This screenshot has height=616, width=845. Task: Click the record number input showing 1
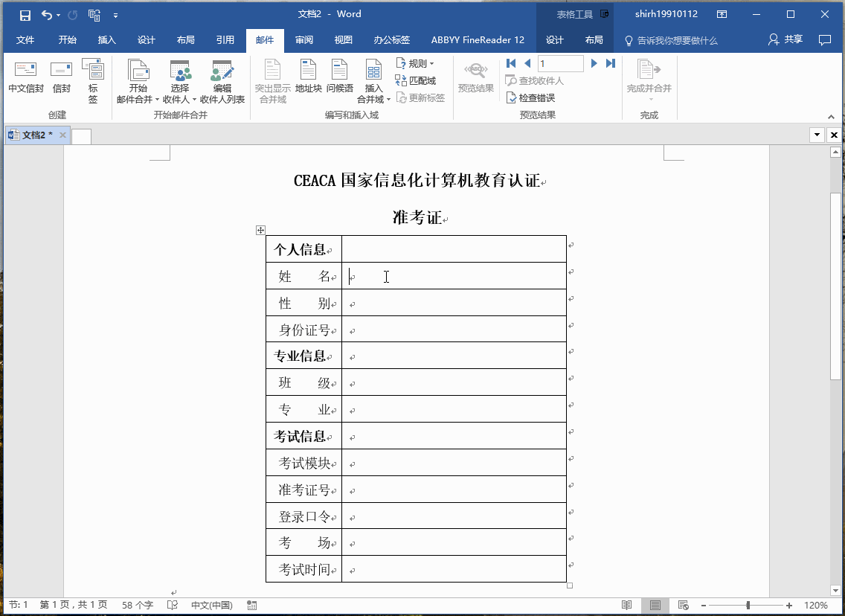pyautogui.click(x=560, y=63)
